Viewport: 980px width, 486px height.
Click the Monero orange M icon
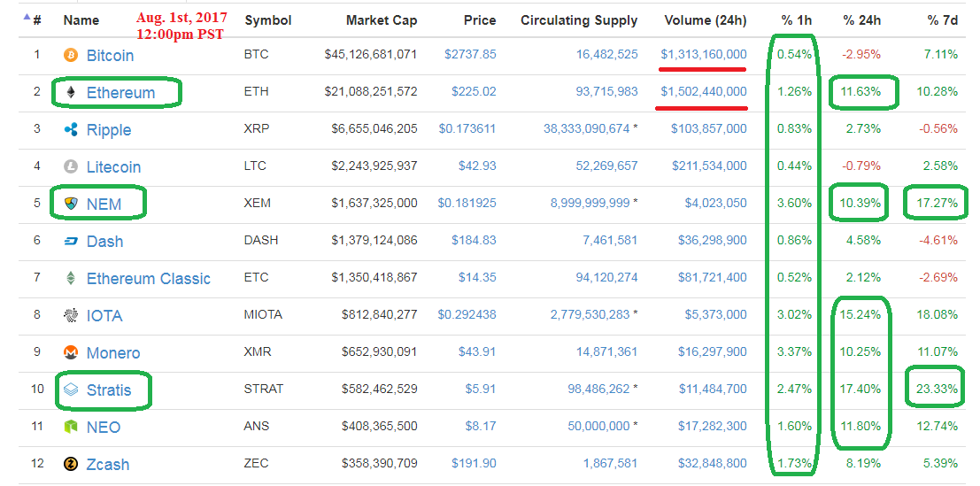[x=71, y=353]
